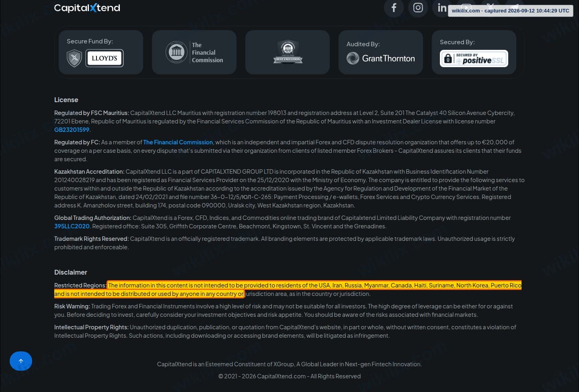Click the License heading
Screen dimensions: 579x392
(x=66, y=100)
